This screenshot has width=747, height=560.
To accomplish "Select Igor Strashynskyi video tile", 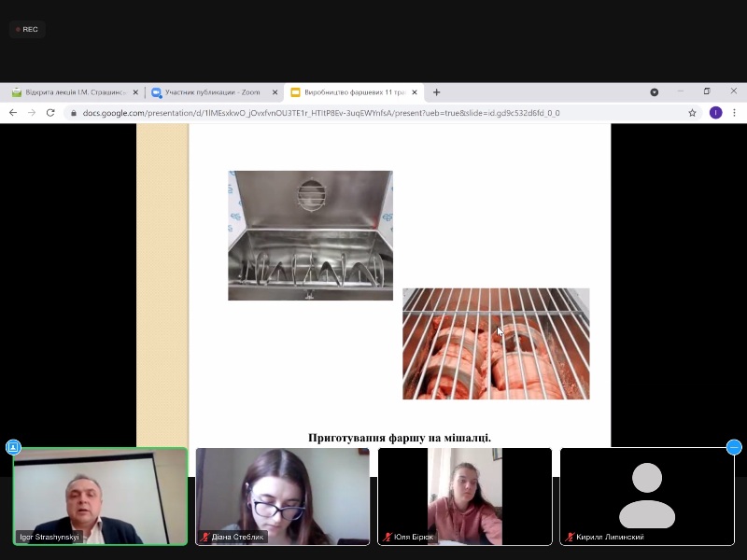I will (100, 497).
